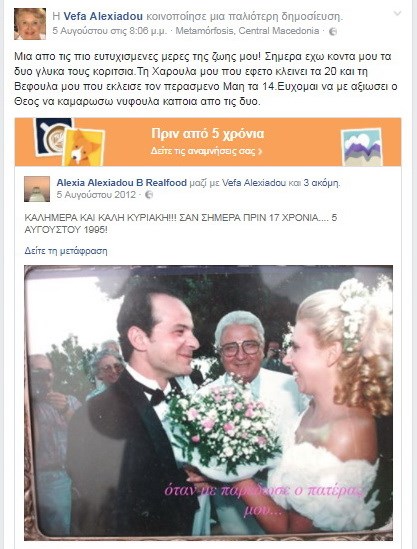Click Δείτε τη μετάφραση translation link

(66, 251)
